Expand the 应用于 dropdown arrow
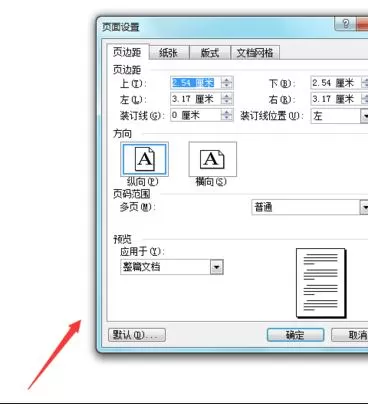Viewport: 368px width, 410px height. pos(217,267)
